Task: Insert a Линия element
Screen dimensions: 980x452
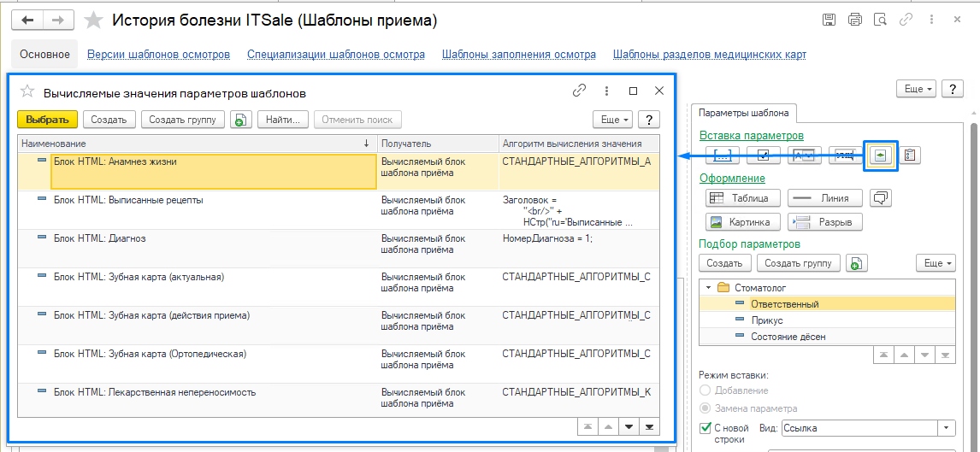Action: pos(825,198)
